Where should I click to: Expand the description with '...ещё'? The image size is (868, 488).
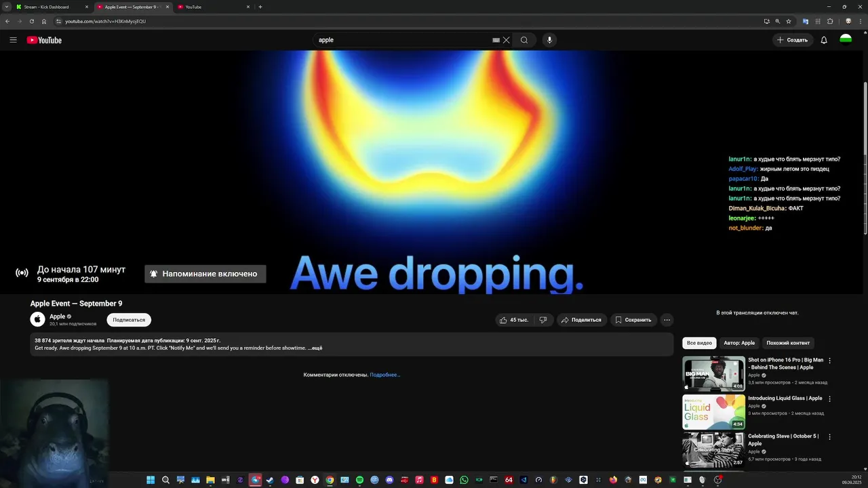315,348
